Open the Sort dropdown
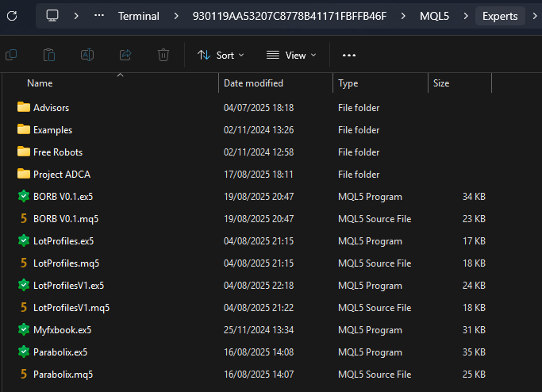 tap(221, 56)
